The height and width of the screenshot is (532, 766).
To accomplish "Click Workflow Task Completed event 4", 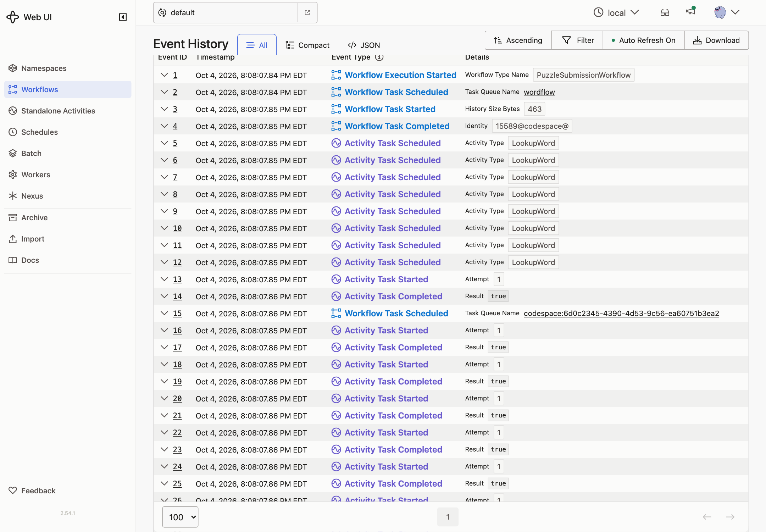I will pyautogui.click(x=397, y=126).
